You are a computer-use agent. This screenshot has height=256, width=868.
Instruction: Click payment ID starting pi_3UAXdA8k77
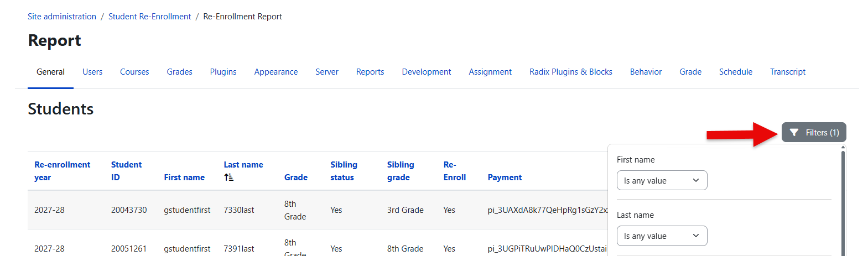pos(548,210)
